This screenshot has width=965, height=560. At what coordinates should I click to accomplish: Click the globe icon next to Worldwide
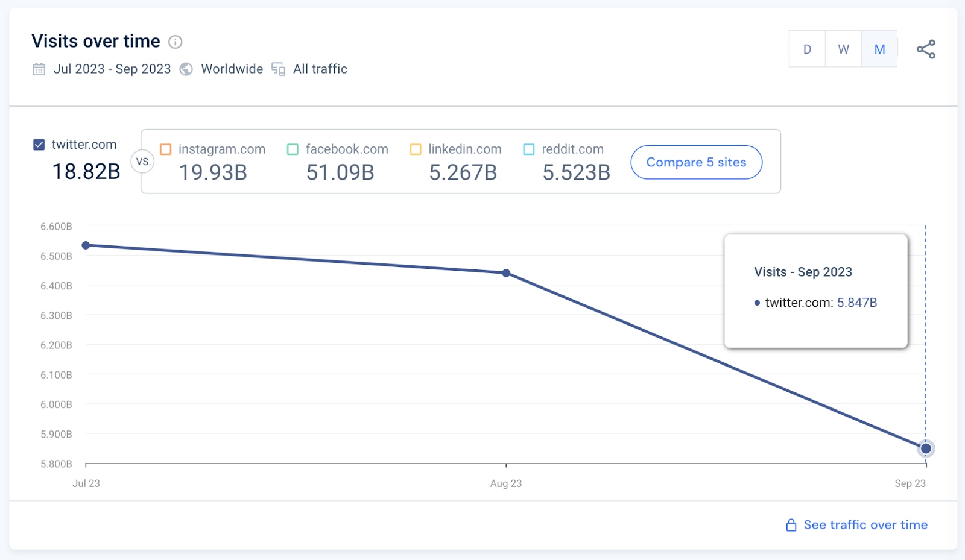click(186, 69)
